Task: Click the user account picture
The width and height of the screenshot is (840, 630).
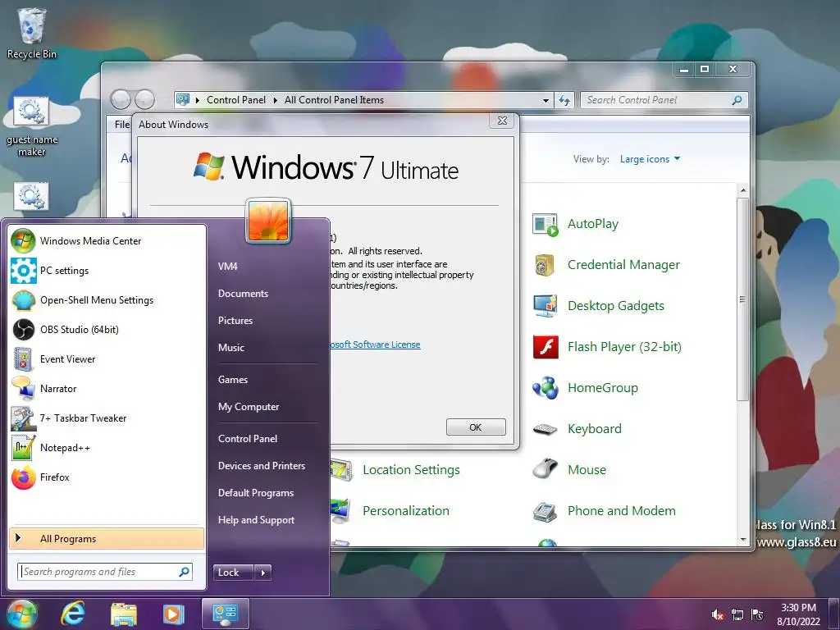Action: tap(268, 221)
